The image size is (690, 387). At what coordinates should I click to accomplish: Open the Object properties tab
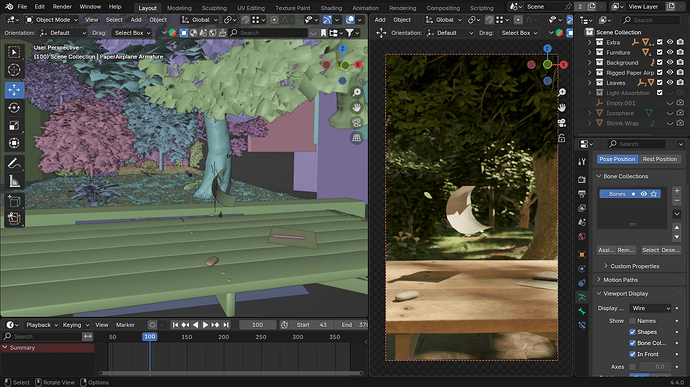click(582, 254)
